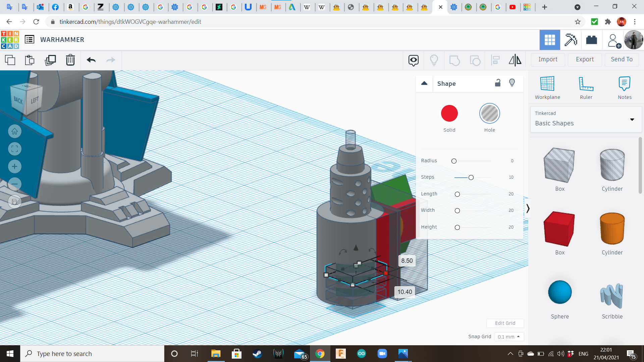The image size is (644, 362).
Task: Click the Import button
Action: (x=548, y=60)
